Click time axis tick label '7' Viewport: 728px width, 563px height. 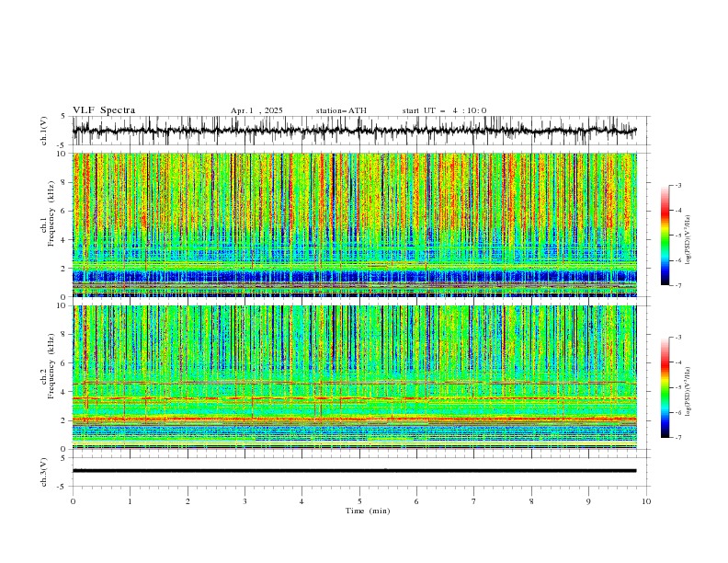point(474,501)
